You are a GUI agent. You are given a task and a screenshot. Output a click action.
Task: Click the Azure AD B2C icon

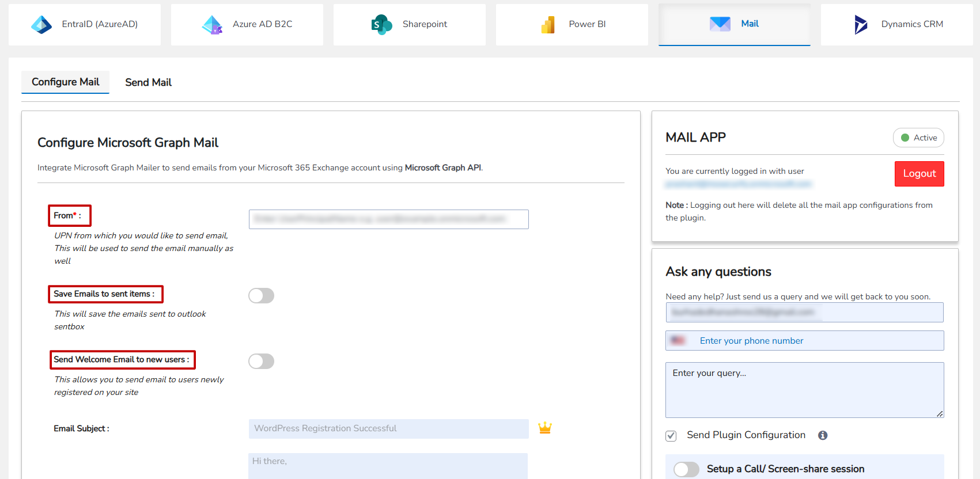(212, 24)
